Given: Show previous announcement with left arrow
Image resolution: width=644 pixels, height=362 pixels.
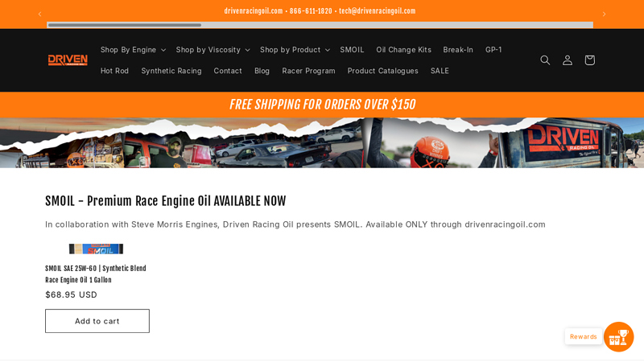Looking at the screenshot, I should tap(39, 14).
